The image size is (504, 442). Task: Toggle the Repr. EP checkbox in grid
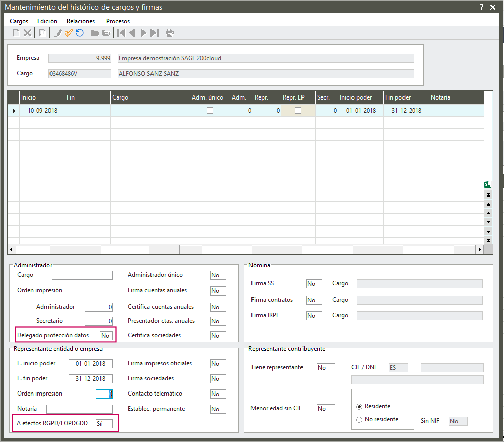pyautogui.click(x=298, y=111)
